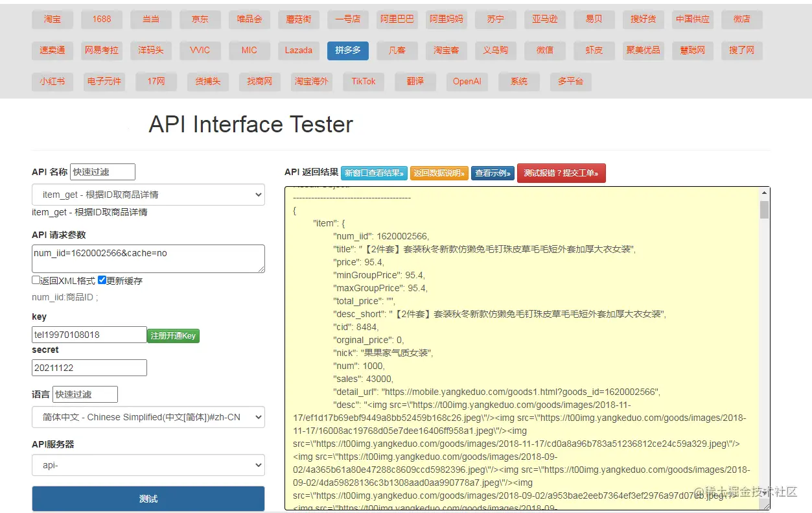
Task: Switch to the 易贝 tab
Action: [594, 19]
